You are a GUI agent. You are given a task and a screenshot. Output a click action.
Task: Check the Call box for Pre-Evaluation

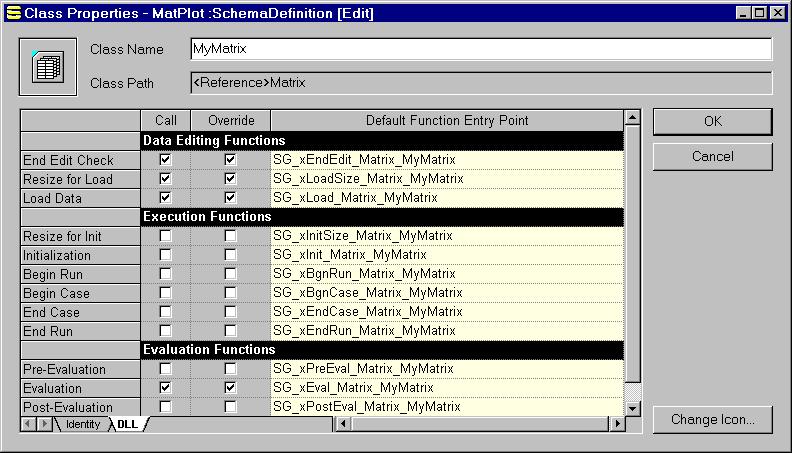click(x=166, y=369)
